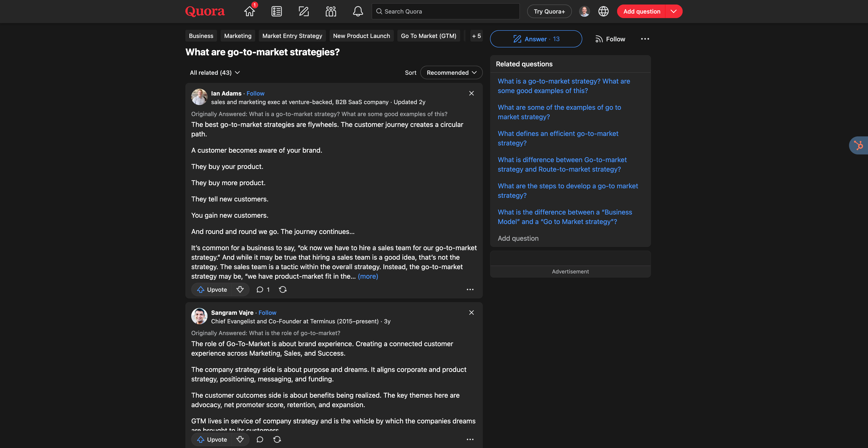Open the Following list icon
The width and height of the screenshot is (868, 448).
[x=277, y=12]
